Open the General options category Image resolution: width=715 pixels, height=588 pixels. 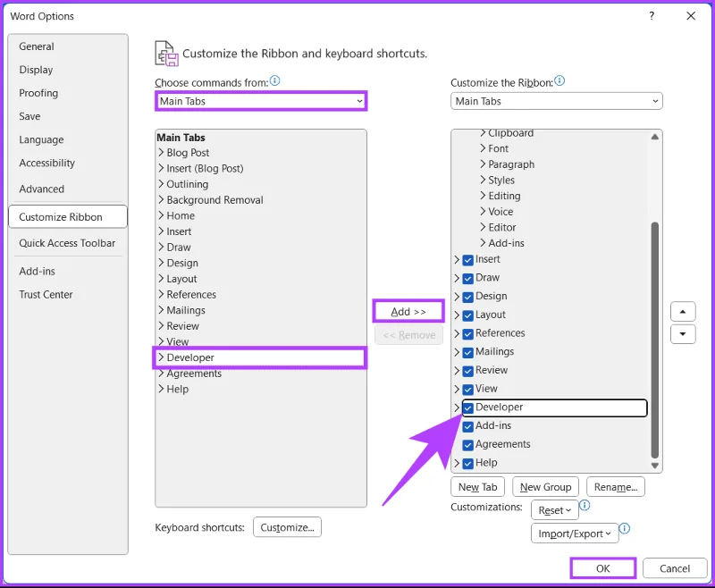coord(37,46)
